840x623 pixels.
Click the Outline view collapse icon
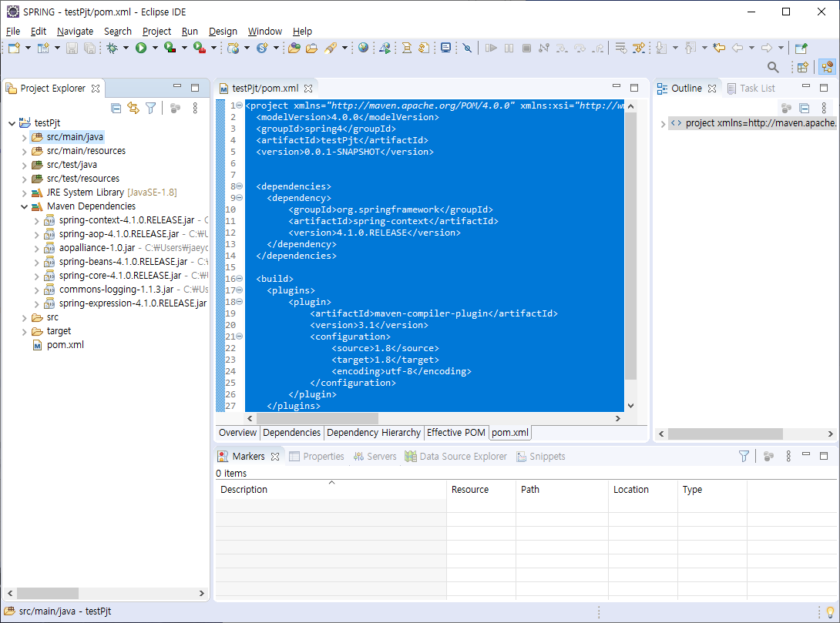click(804, 108)
